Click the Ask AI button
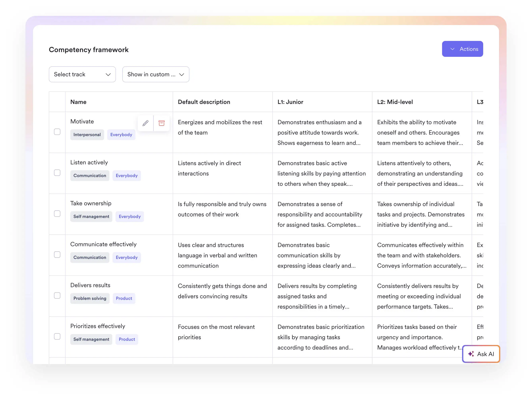Viewport: 532px width, 399px height. 481,354
